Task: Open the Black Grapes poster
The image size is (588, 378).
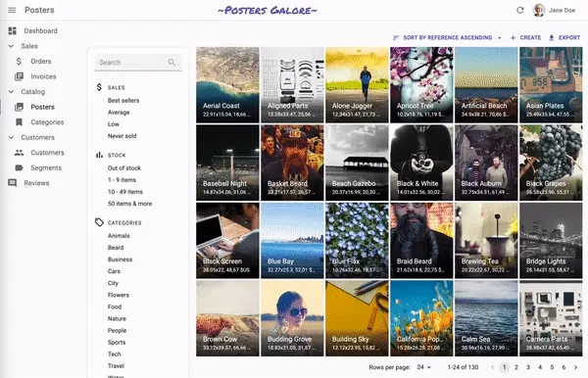Action: point(551,163)
